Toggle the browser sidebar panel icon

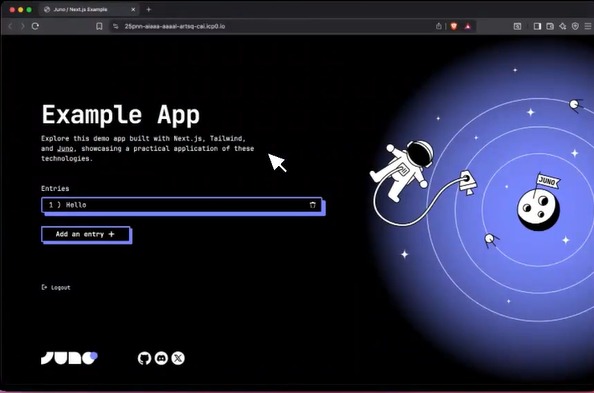tap(537, 26)
